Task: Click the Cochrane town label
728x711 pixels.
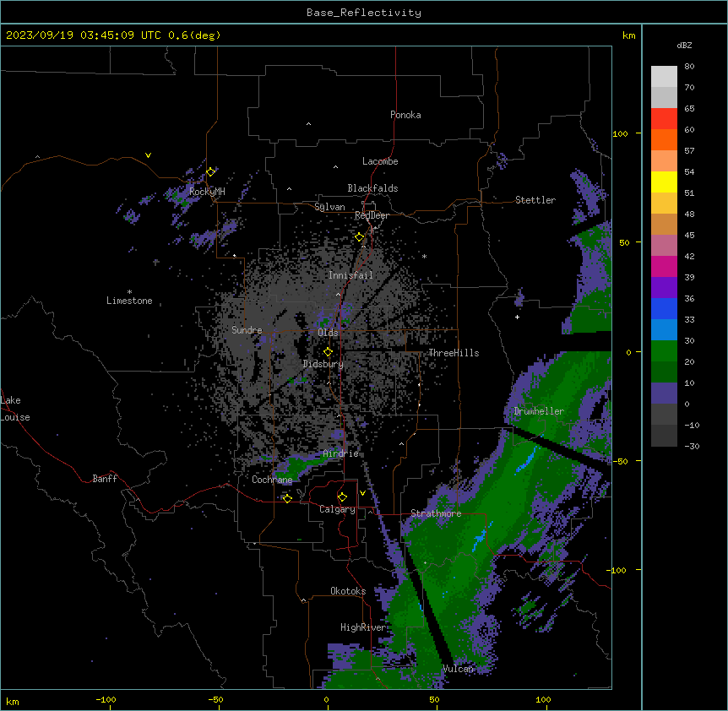Action: point(272,480)
